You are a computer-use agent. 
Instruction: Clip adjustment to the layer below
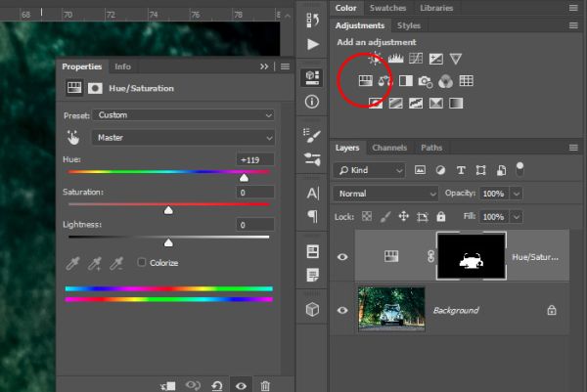click(x=168, y=385)
